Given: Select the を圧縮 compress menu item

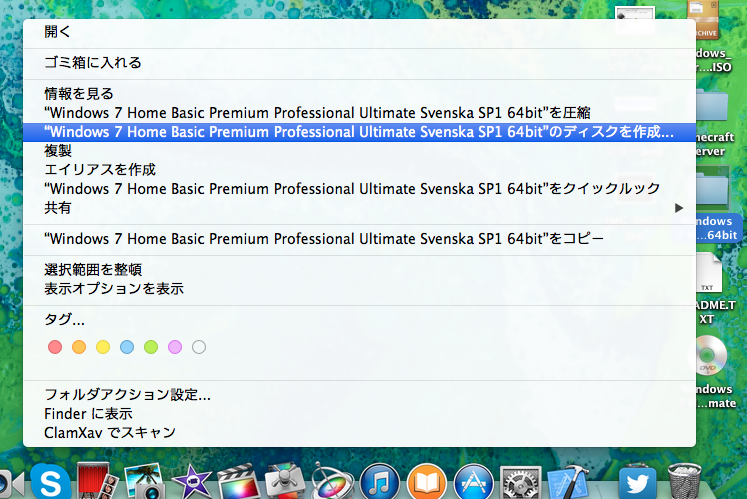Looking at the screenshot, I should coord(359,113).
